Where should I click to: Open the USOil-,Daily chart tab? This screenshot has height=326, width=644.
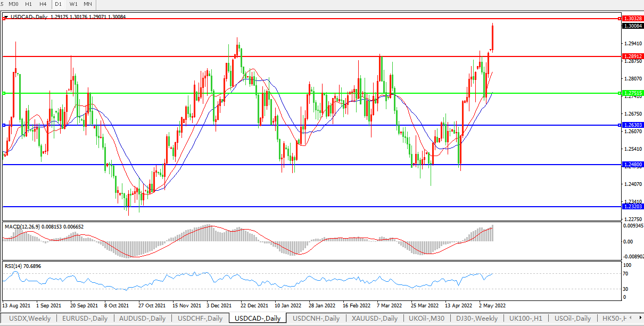pos(573,319)
